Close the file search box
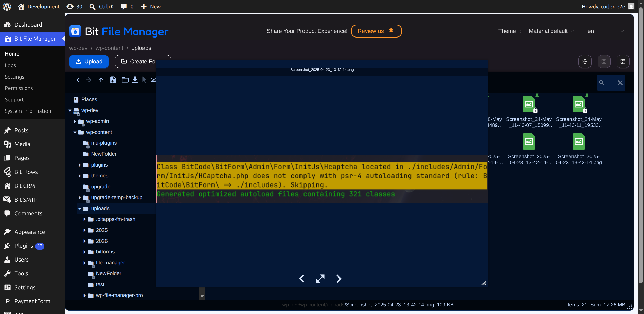This screenshot has height=314, width=644. (620, 83)
